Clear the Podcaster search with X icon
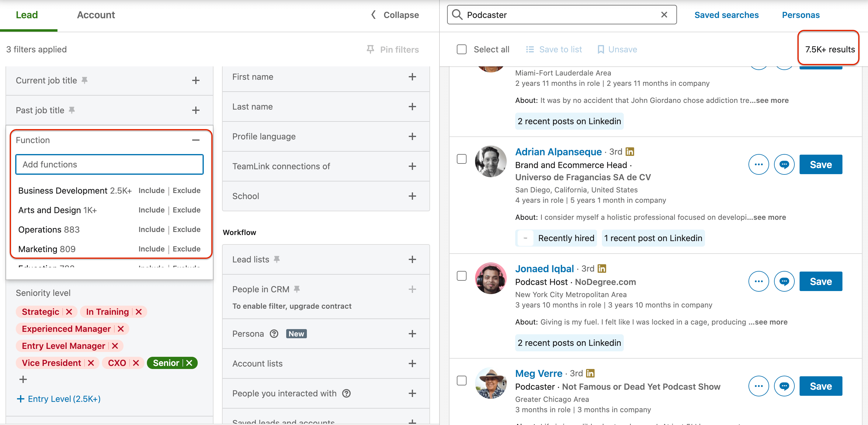Viewport: 868px width, 425px height. [x=664, y=15]
